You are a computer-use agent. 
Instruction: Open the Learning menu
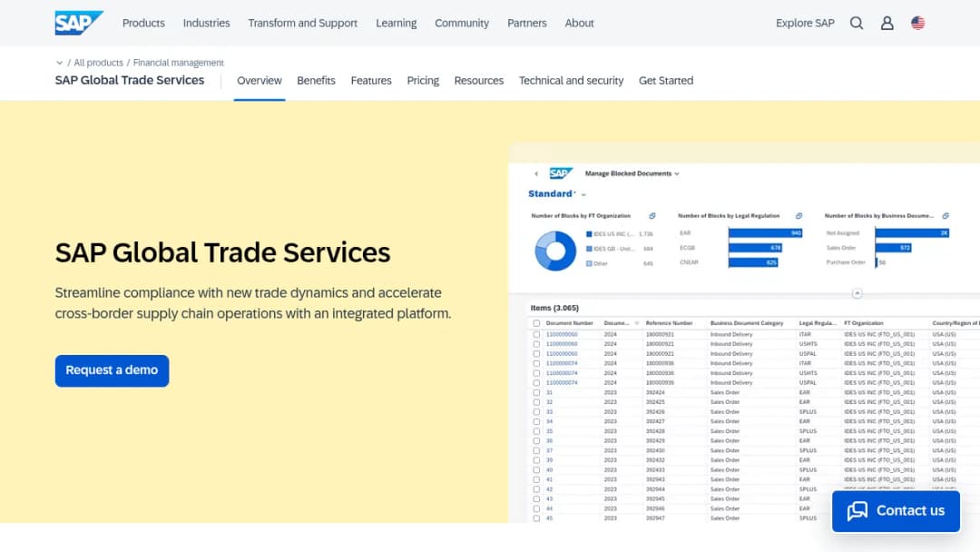tap(397, 23)
